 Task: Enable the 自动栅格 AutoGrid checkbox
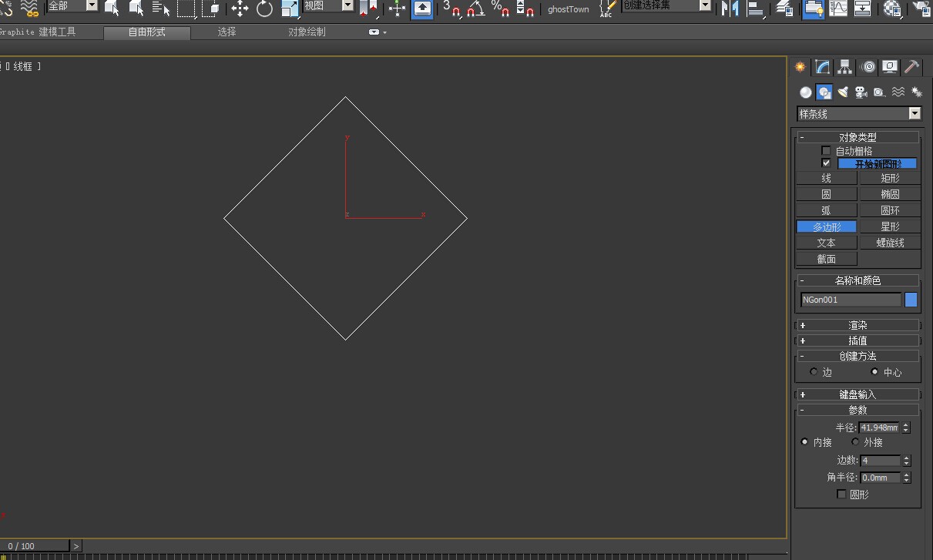point(826,151)
